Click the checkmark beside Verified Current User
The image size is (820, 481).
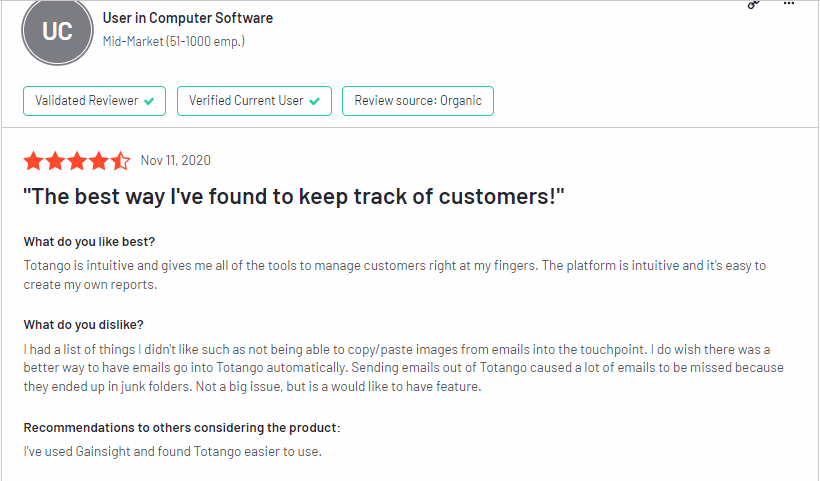[x=314, y=101]
